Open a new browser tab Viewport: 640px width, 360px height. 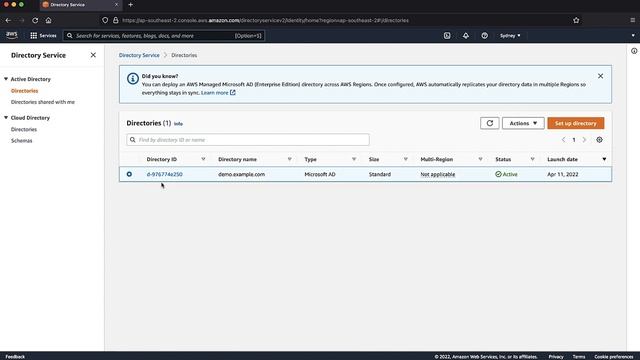[x=131, y=4]
